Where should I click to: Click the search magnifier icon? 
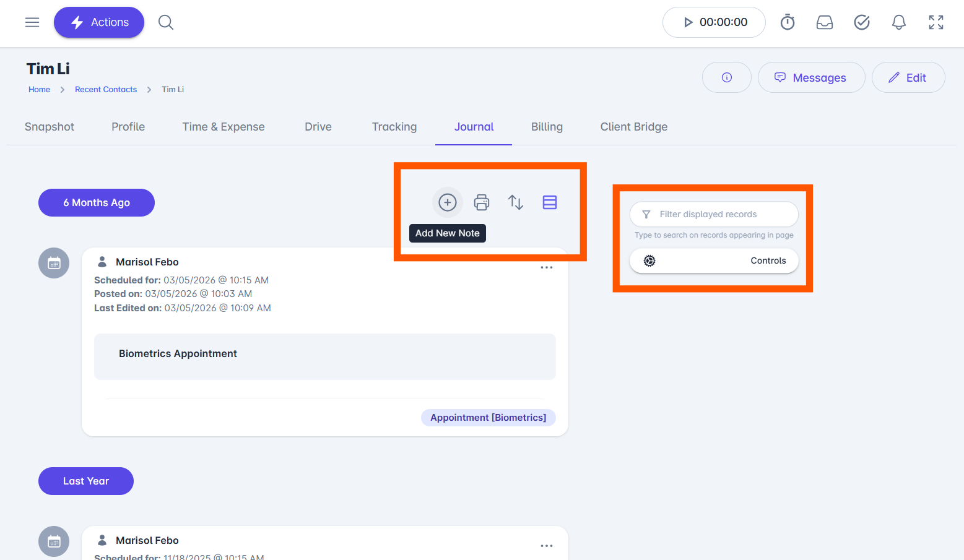pyautogui.click(x=166, y=22)
